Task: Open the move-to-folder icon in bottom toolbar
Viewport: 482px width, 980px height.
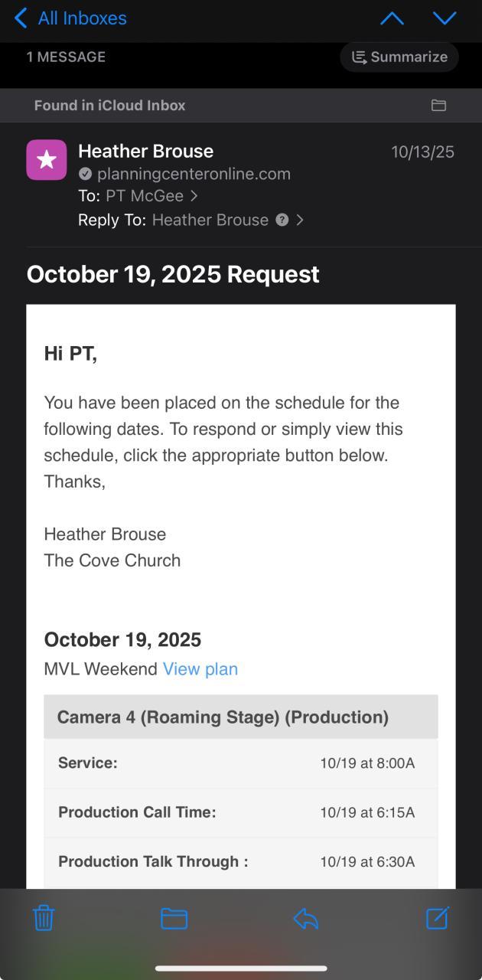Action: (x=174, y=918)
